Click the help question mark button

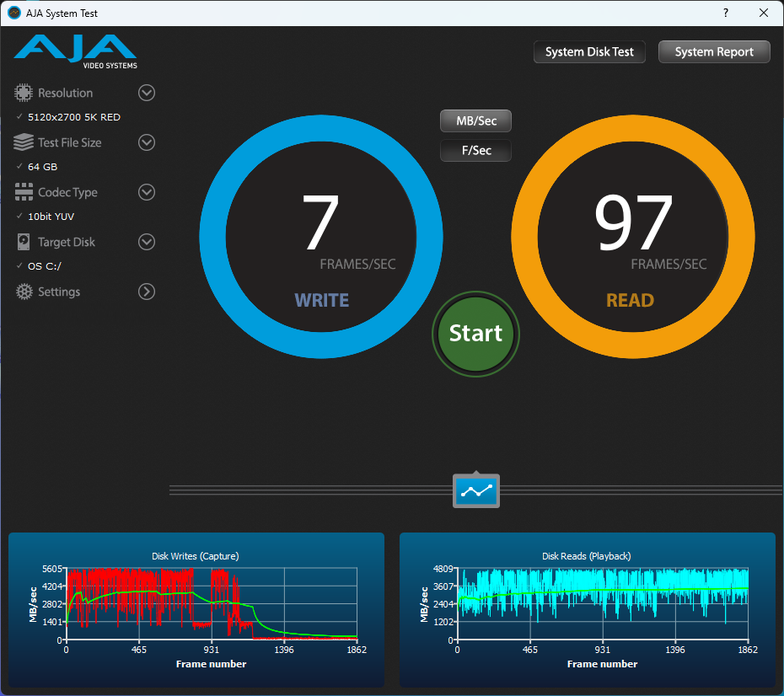click(x=726, y=13)
